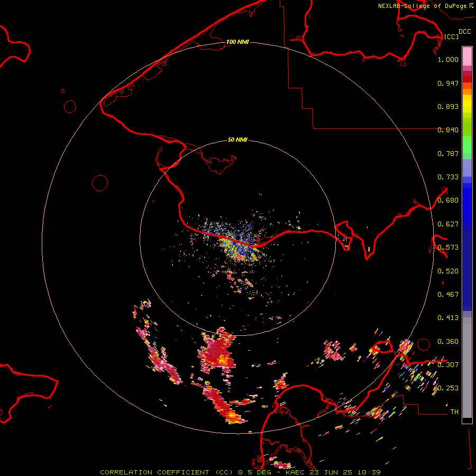Click the 50 NMI range ring label
The height and width of the screenshot is (476, 476).
coord(237,140)
